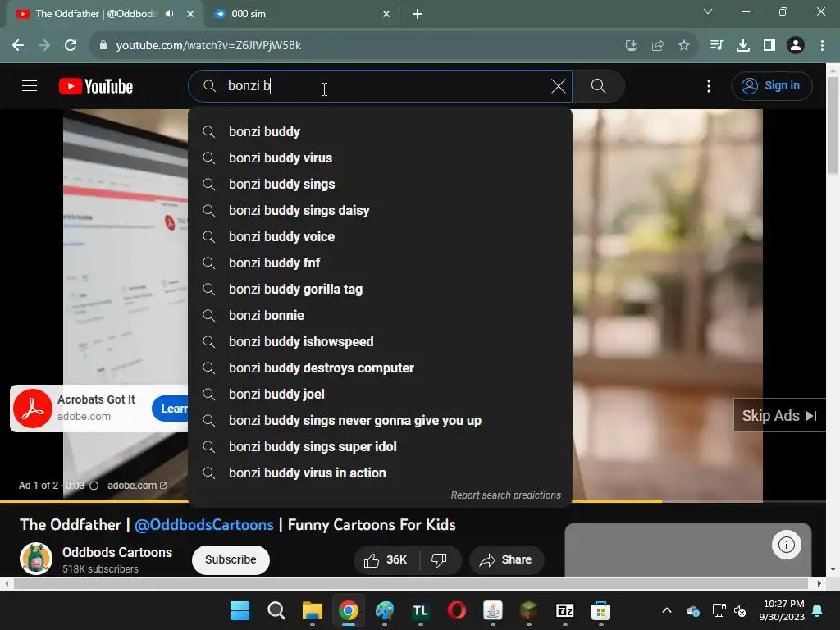Viewport: 840px width, 630px height.
Task: Close the 000 sim tab
Action: pos(386,14)
